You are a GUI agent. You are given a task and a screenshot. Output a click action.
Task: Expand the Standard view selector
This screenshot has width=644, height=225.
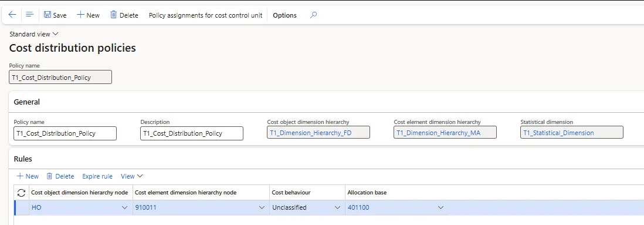(x=34, y=33)
